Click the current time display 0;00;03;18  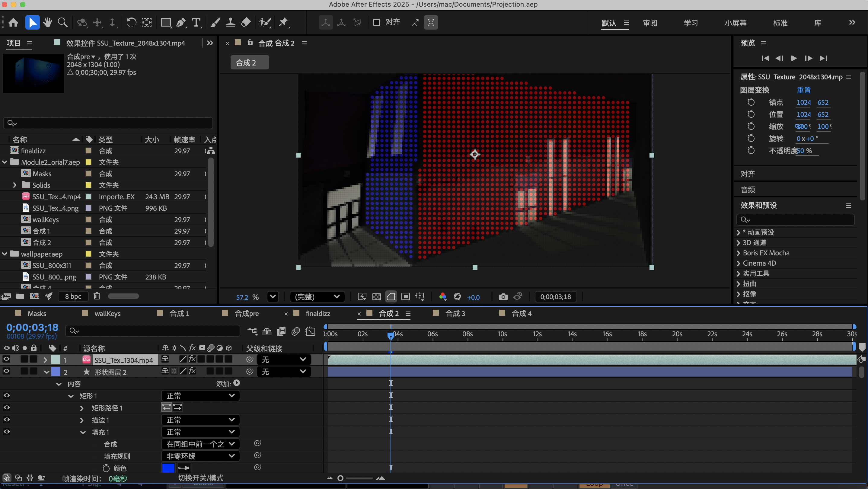click(x=32, y=327)
